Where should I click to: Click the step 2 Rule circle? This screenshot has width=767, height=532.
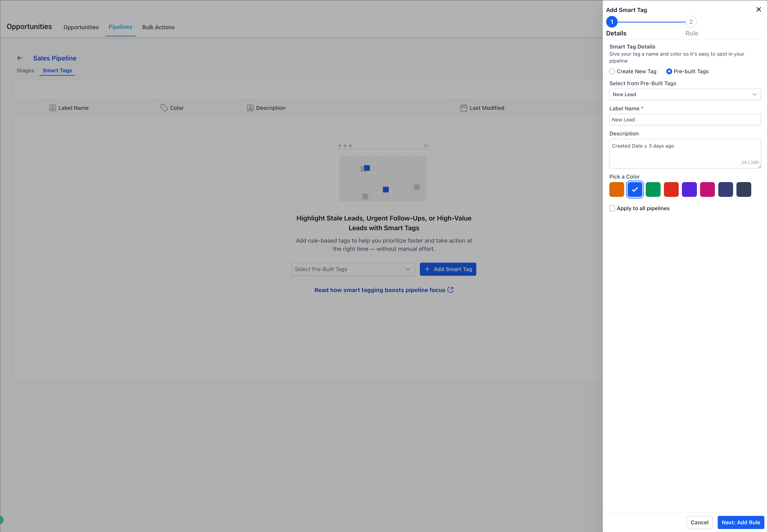click(x=691, y=22)
